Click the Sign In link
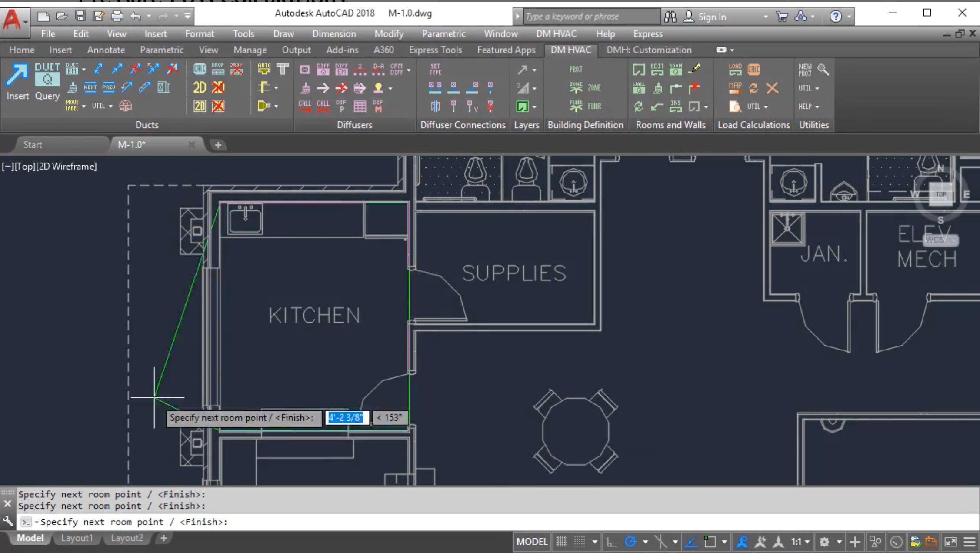This screenshot has height=553, width=980. pos(712,17)
